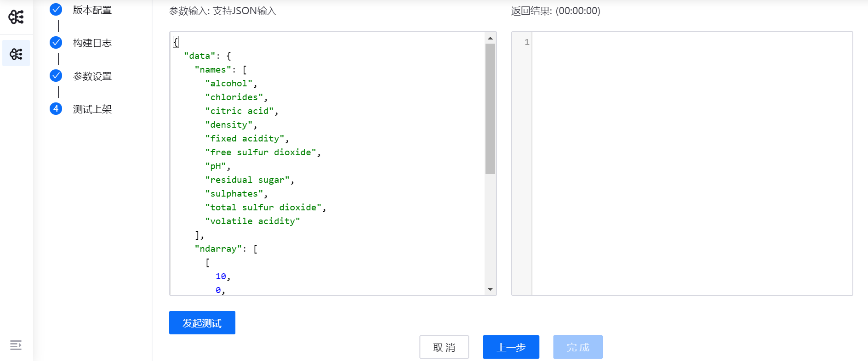Click the 参数输入 label text
This screenshot has width=868, height=361.
(223, 11)
